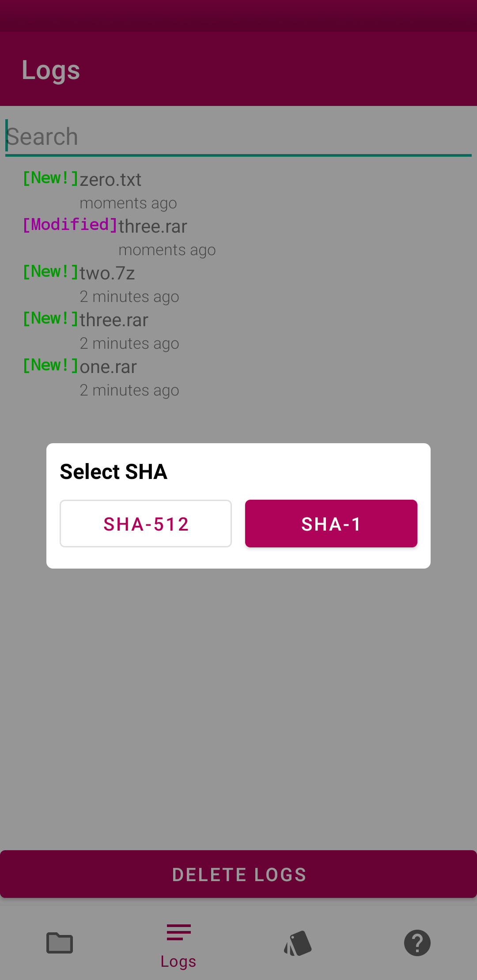
Task: Open the color swatches theme tab
Action: click(298, 943)
